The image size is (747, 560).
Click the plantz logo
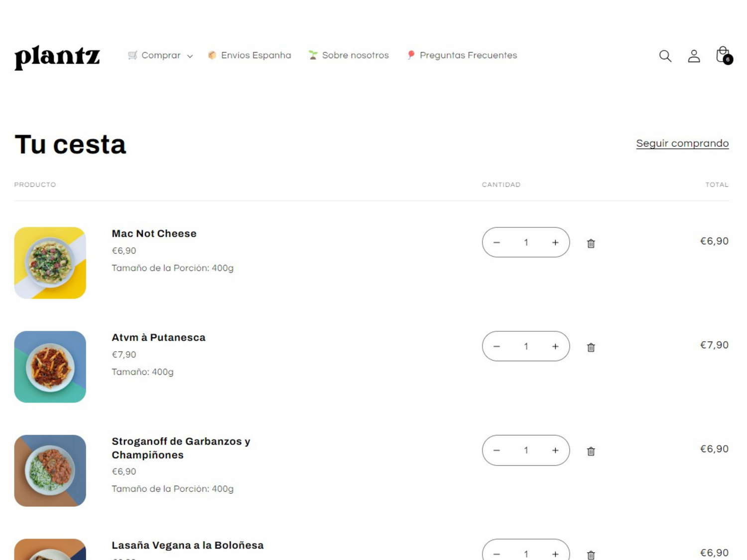pos(57,57)
